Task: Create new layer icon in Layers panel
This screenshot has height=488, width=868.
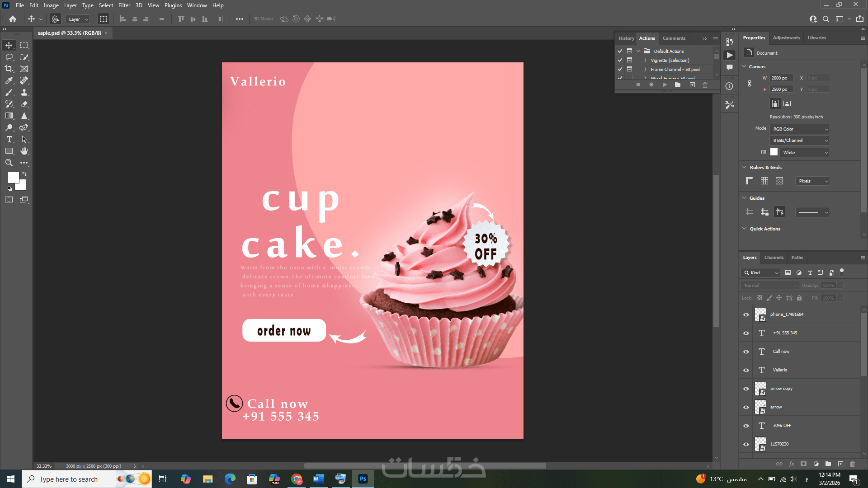Action: (840, 464)
